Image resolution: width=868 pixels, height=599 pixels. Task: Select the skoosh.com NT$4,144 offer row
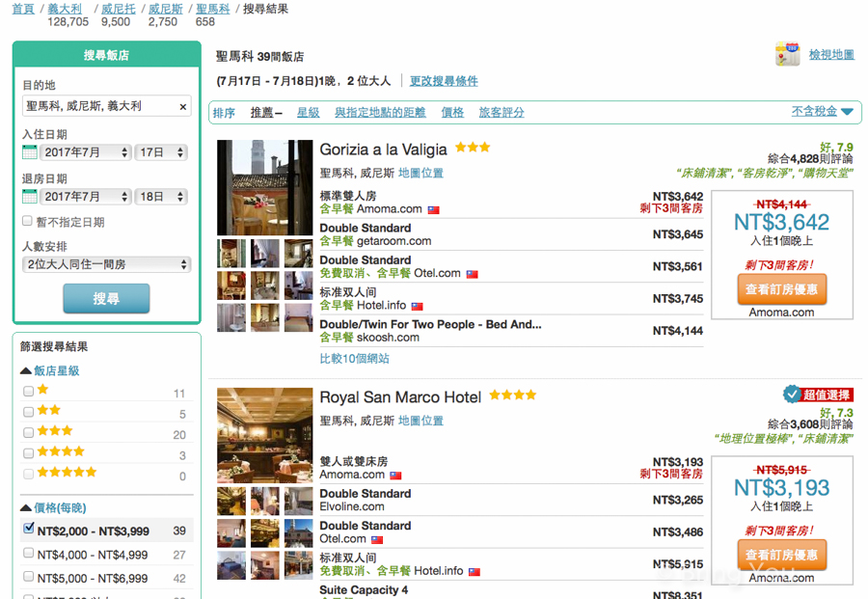(511, 331)
